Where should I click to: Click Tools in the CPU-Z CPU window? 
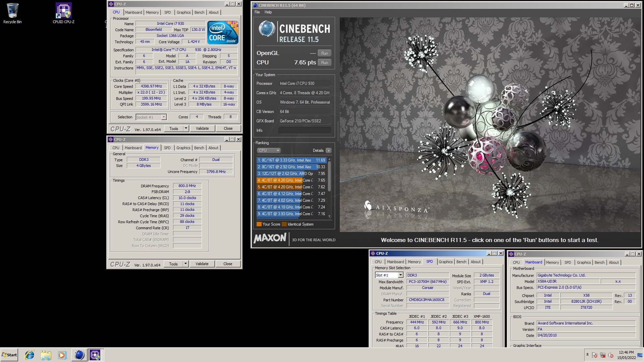click(x=174, y=128)
